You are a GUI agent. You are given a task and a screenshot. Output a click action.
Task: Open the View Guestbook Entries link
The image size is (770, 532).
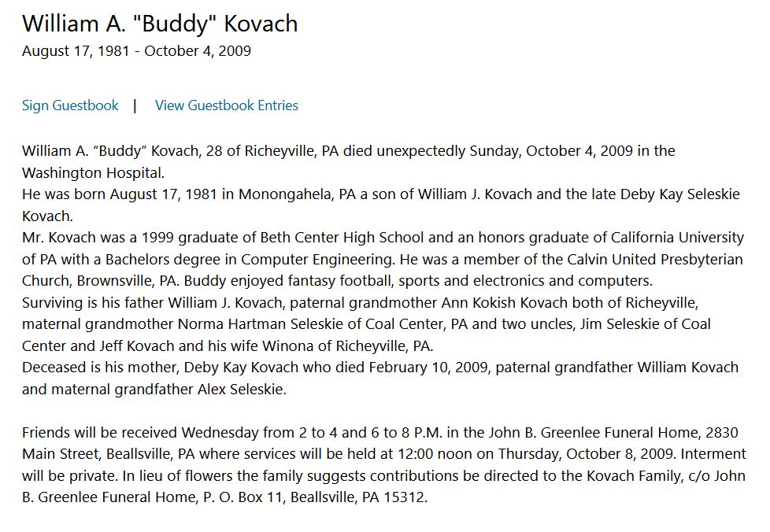(x=227, y=105)
